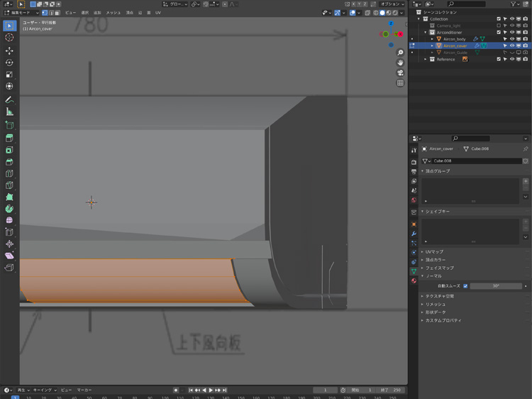Open the Material properties tab

[414, 280]
